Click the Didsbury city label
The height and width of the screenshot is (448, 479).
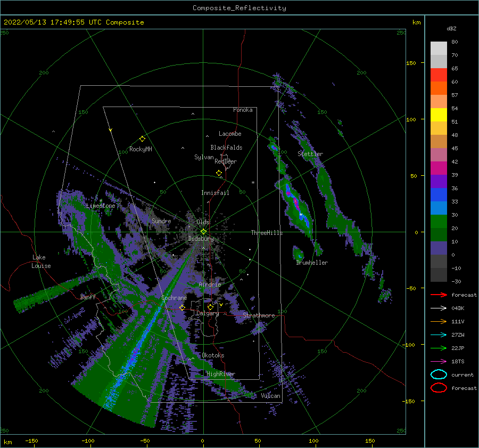tap(201, 239)
